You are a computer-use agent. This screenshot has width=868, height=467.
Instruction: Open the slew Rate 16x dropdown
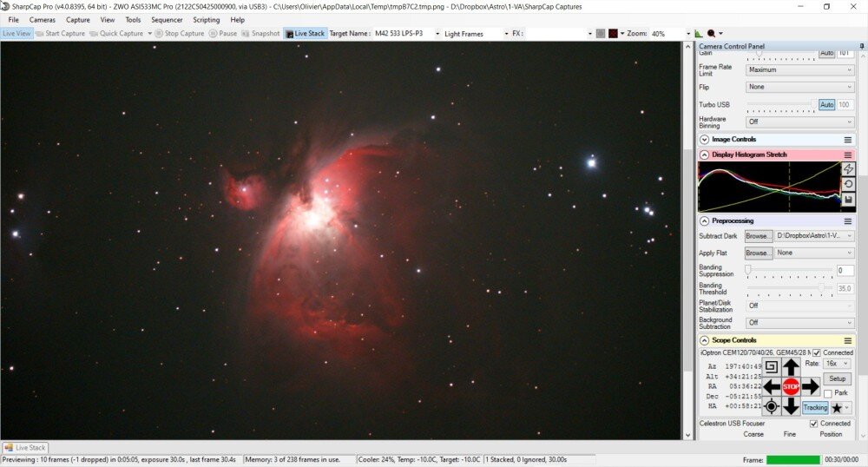(x=837, y=364)
